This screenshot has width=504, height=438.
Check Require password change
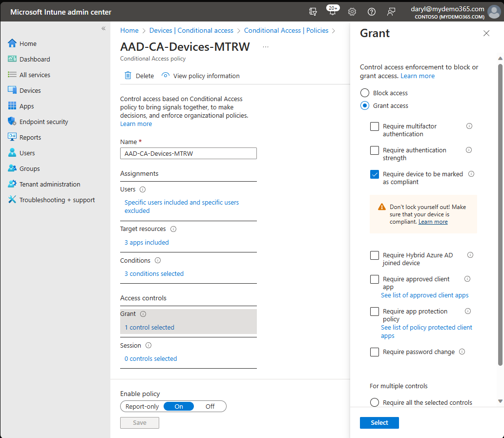pyautogui.click(x=375, y=352)
